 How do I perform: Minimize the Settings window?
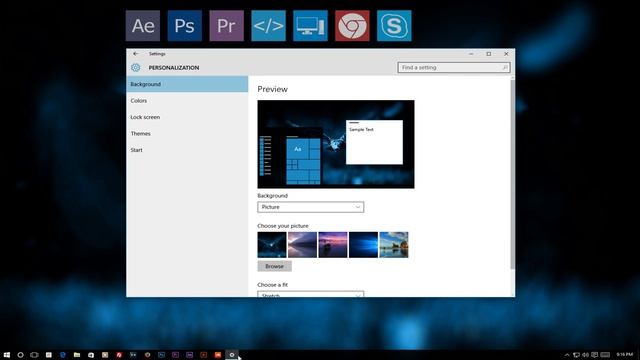tap(471, 54)
